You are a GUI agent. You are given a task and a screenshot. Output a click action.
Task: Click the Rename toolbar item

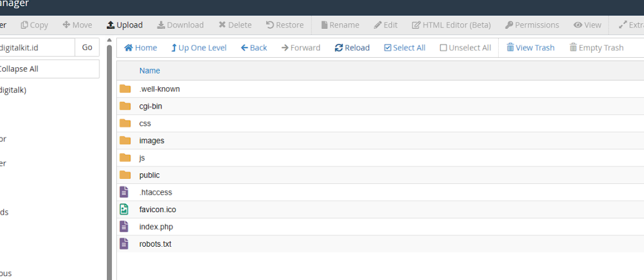(x=340, y=25)
